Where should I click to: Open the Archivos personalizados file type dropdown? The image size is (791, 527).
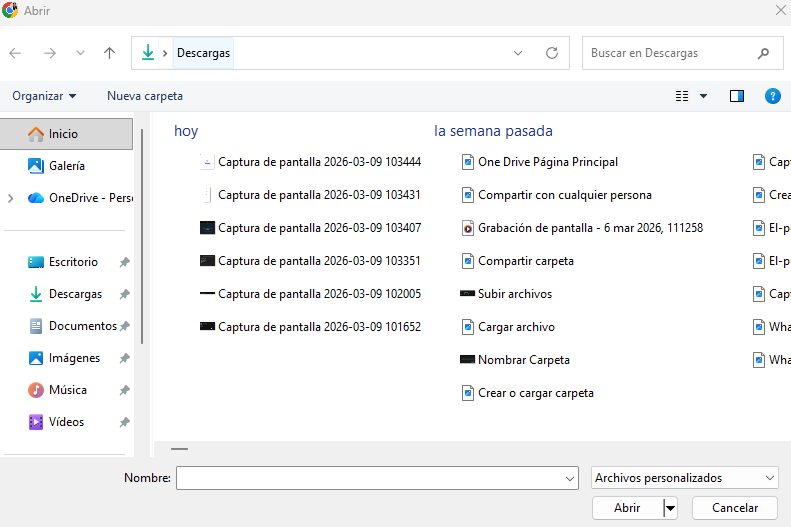coord(684,478)
